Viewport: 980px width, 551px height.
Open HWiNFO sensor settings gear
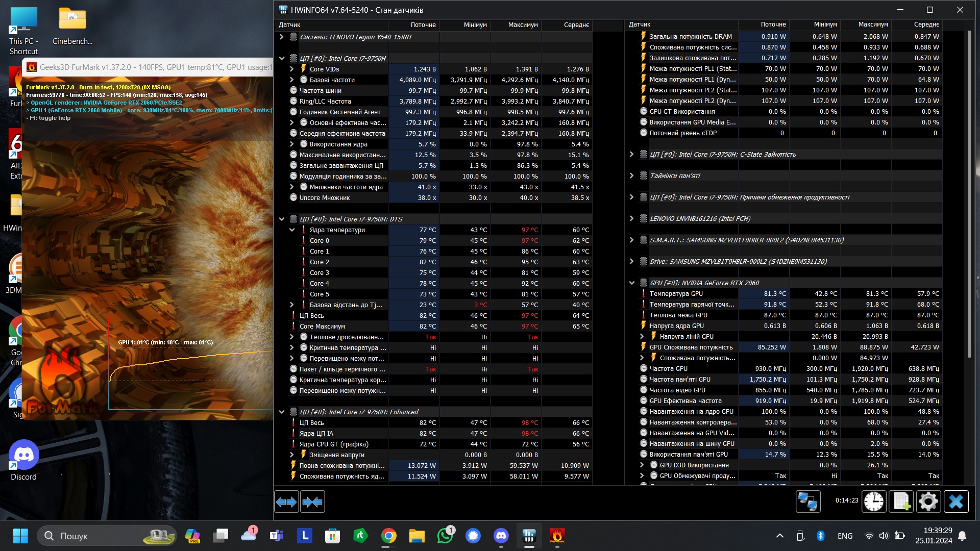928,502
